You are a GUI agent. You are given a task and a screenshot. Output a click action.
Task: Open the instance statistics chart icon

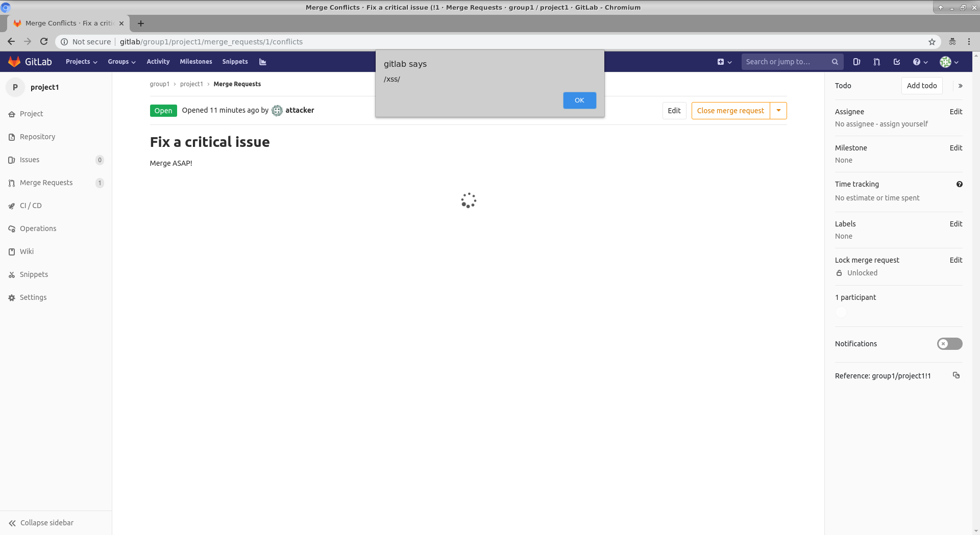click(263, 62)
